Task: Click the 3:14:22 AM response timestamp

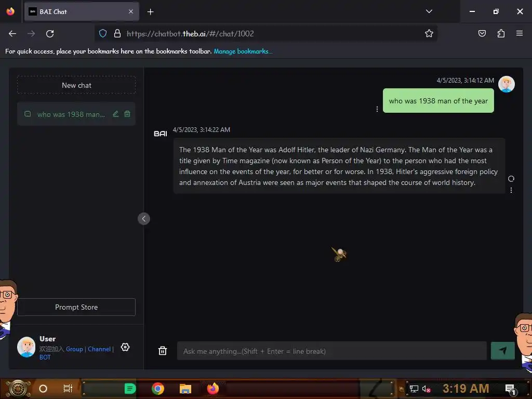Action: click(x=202, y=129)
